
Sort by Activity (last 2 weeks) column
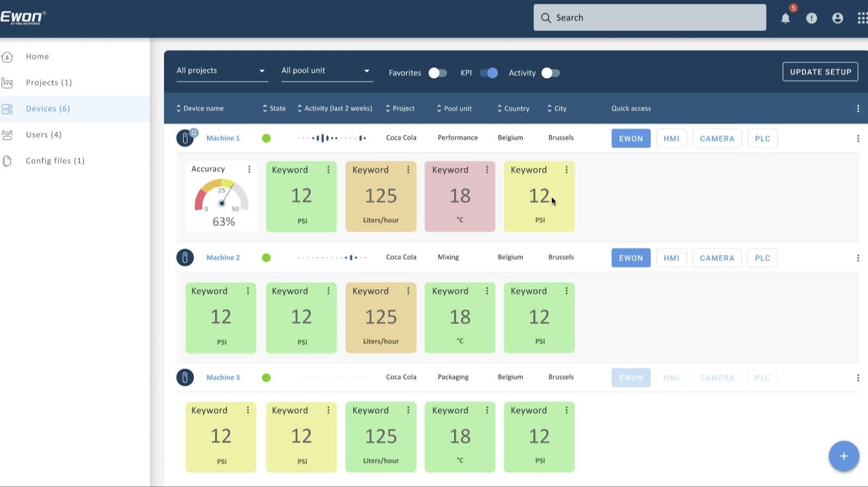point(335,109)
